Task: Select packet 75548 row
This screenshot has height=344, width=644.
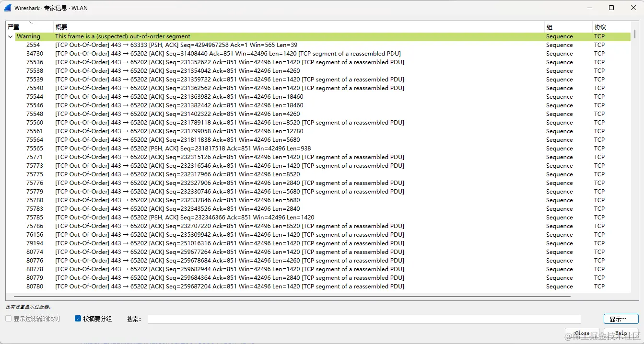Action: point(318,114)
